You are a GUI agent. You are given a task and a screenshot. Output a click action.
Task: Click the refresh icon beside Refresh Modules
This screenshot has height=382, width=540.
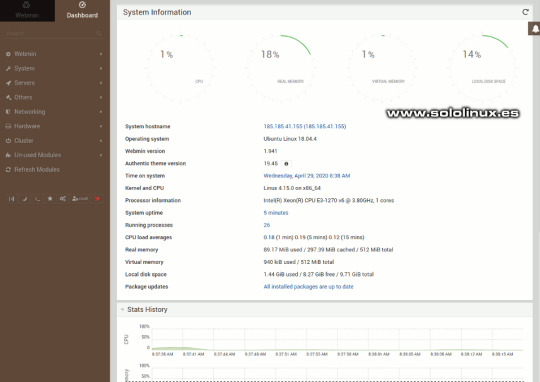[8, 170]
